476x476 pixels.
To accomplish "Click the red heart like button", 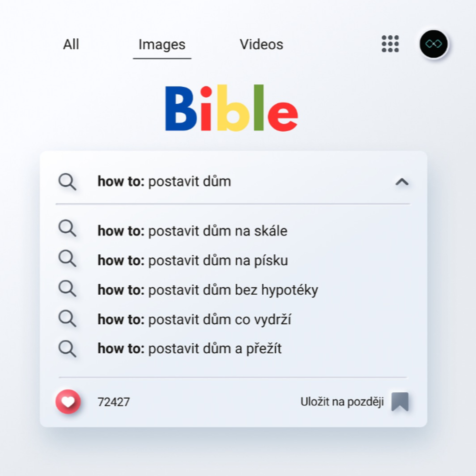I will 68,402.
